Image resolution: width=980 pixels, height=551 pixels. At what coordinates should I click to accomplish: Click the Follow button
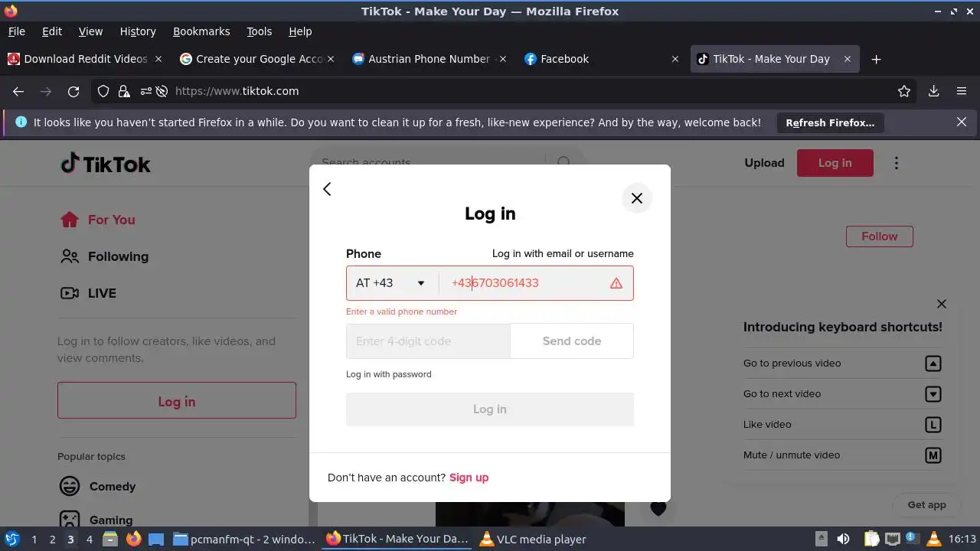click(x=879, y=236)
